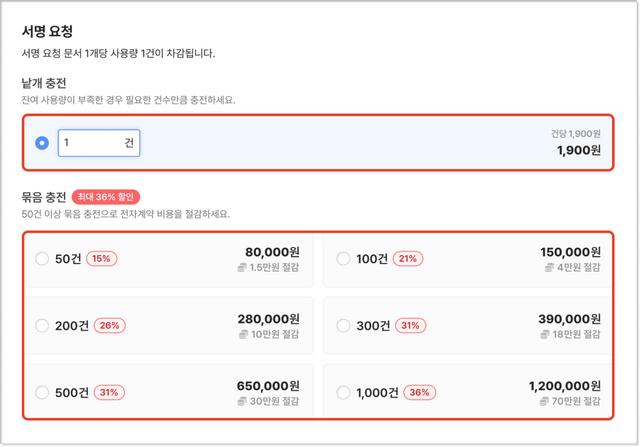The height and width of the screenshot is (447, 640).
Task: Click the 31% badge beside 500건
Action: tap(109, 392)
